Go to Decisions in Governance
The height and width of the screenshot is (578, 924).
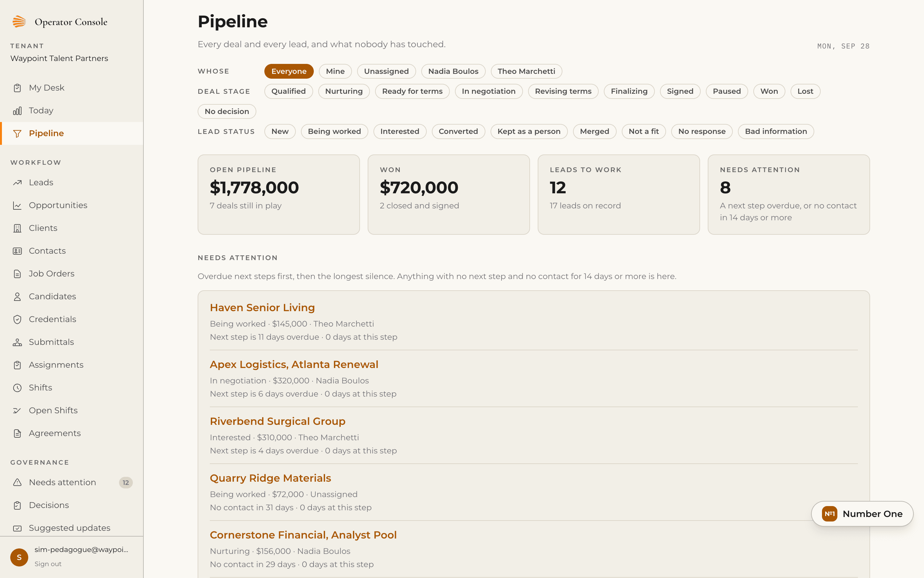click(x=72, y=505)
